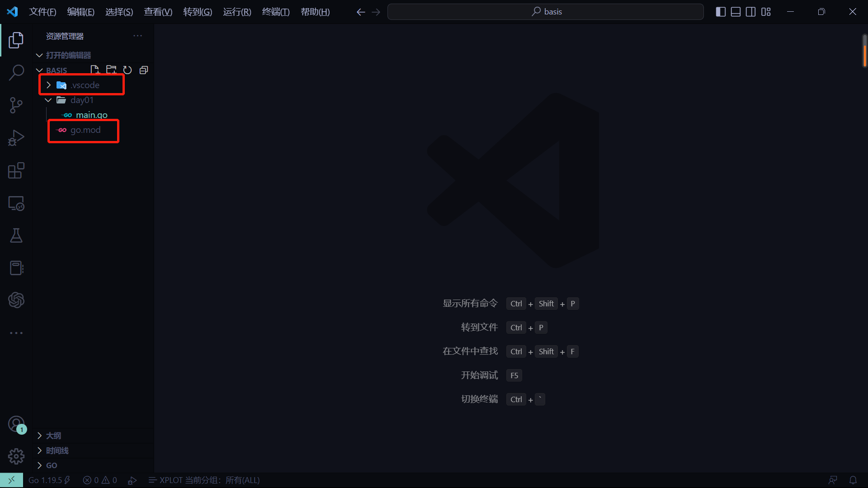Open go.mod file

[x=94, y=130]
